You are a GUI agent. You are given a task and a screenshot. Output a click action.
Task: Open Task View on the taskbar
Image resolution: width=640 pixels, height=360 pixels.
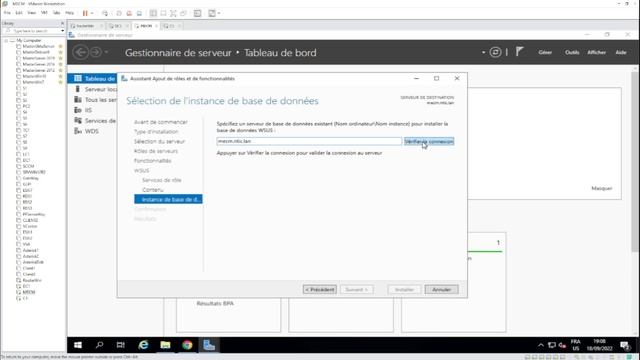click(x=121, y=345)
